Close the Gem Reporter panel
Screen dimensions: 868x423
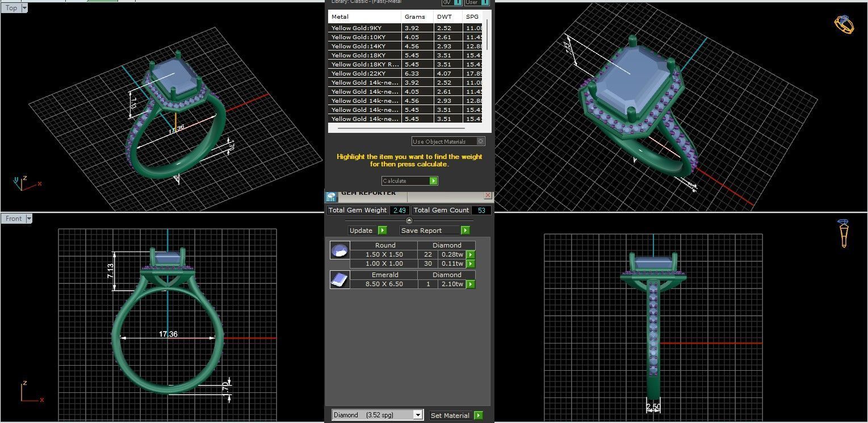pos(488,195)
